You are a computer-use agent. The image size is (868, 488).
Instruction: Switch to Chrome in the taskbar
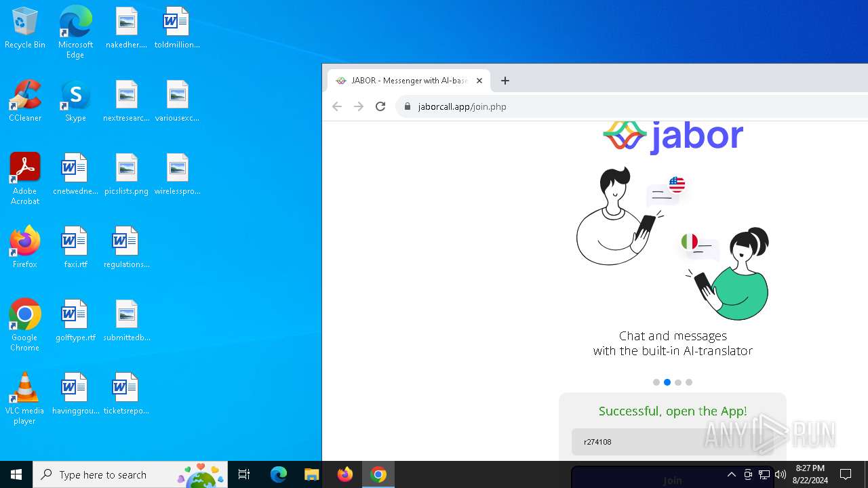tap(378, 474)
